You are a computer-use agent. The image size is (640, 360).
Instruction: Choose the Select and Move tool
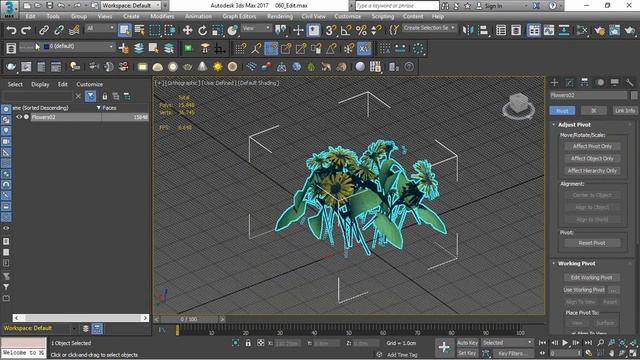[187, 30]
